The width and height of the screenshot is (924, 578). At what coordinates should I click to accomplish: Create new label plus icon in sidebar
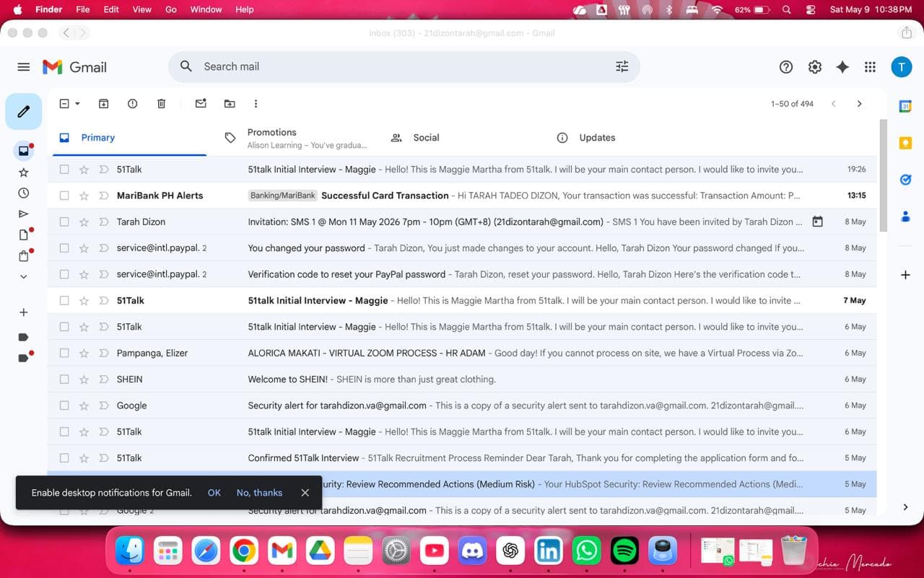[x=24, y=312]
